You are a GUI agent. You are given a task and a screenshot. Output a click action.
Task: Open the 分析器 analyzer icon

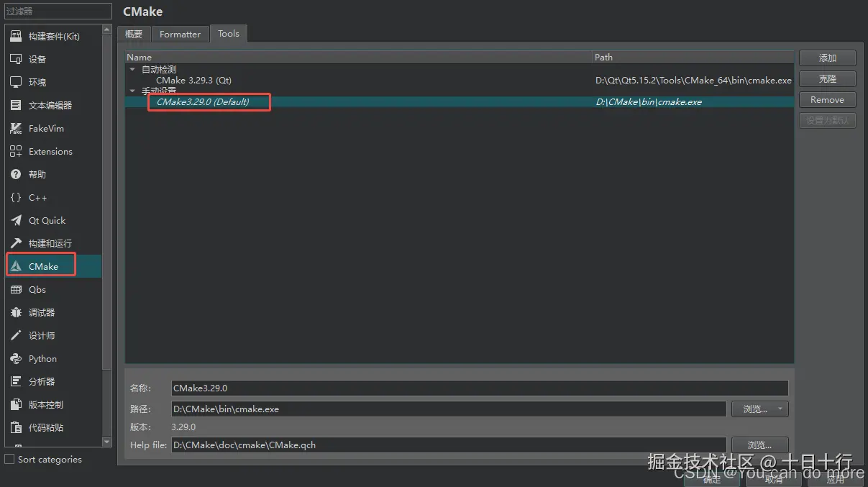pyautogui.click(x=16, y=381)
